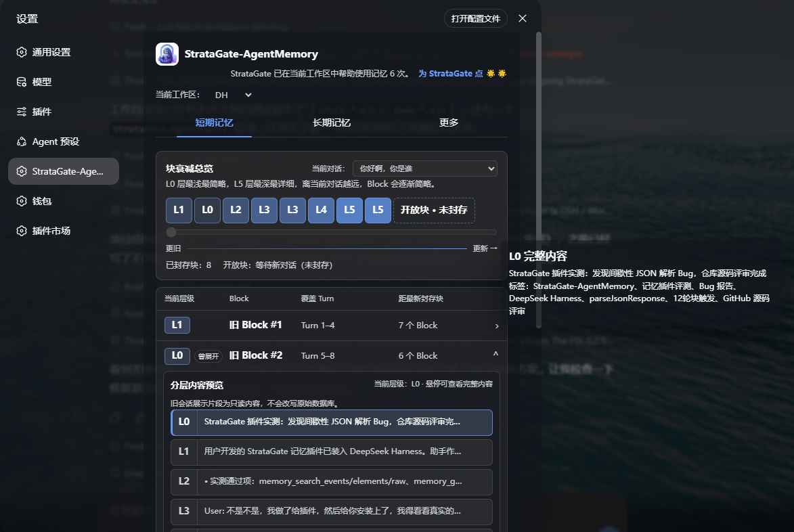Click the gear icon beside 通用设置

point(21,52)
